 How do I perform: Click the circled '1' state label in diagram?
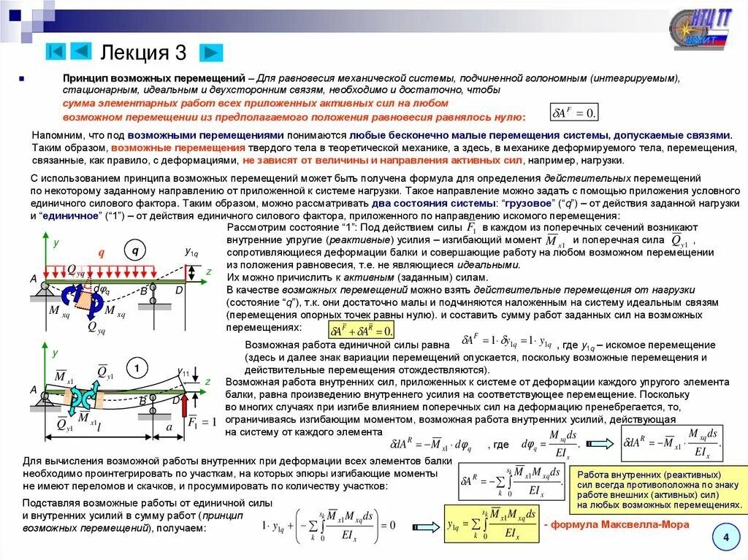[x=137, y=368]
